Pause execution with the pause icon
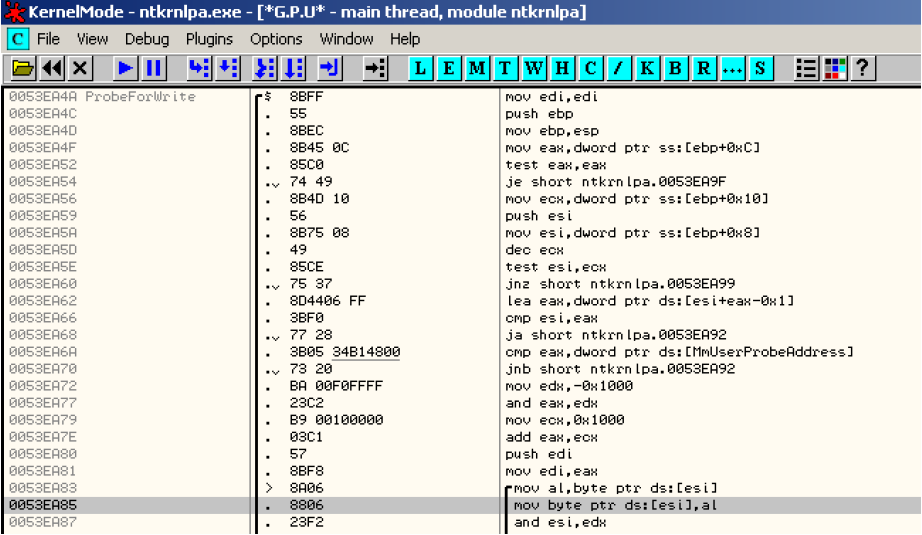Image resolution: width=922 pixels, height=535 pixels. click(x=153, y=68)
